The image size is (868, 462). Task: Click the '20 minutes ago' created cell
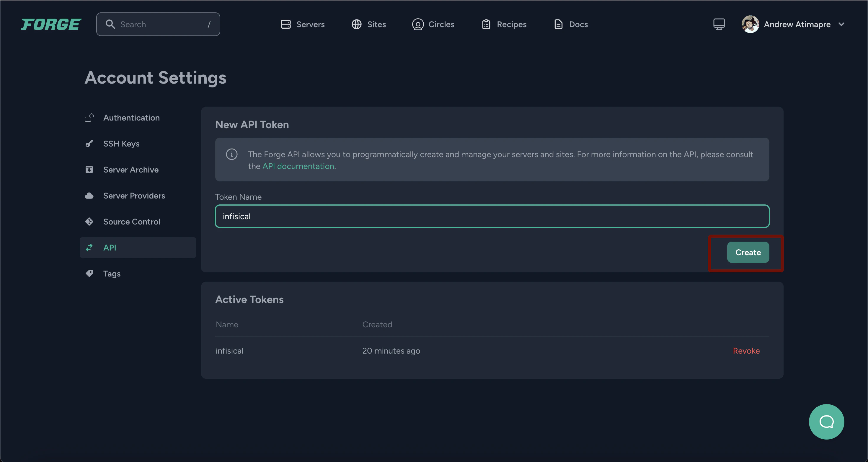pyautogui.click(x=391, y=351)
